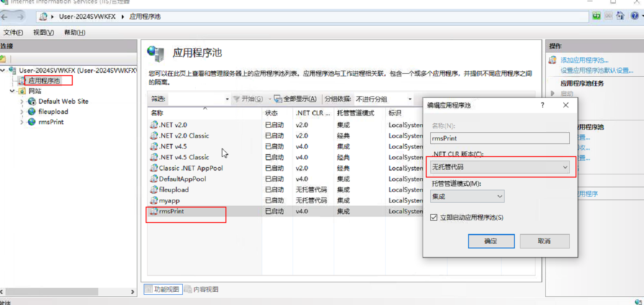
Task: Click the 功能视图 tab icon
Action: pos(148,289)
